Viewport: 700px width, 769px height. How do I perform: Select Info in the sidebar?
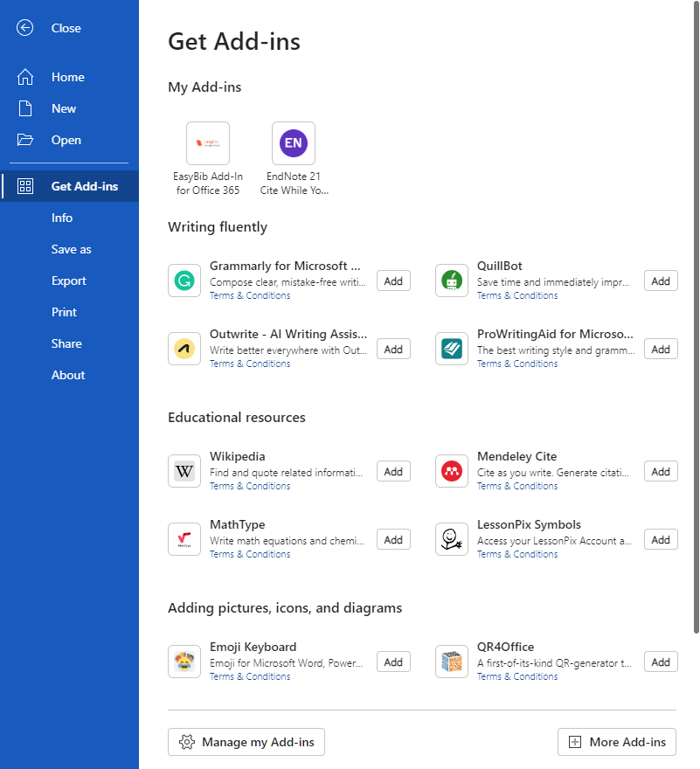tap(69, 218)
